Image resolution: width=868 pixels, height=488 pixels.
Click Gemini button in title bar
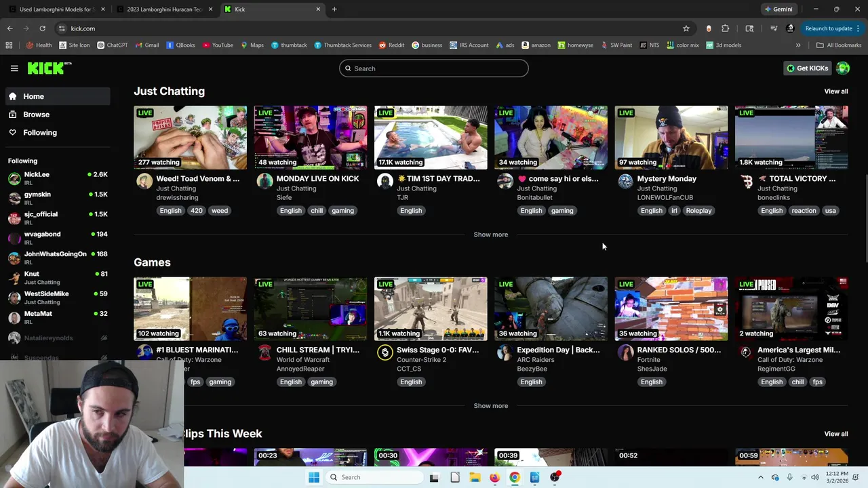point(778,9)
